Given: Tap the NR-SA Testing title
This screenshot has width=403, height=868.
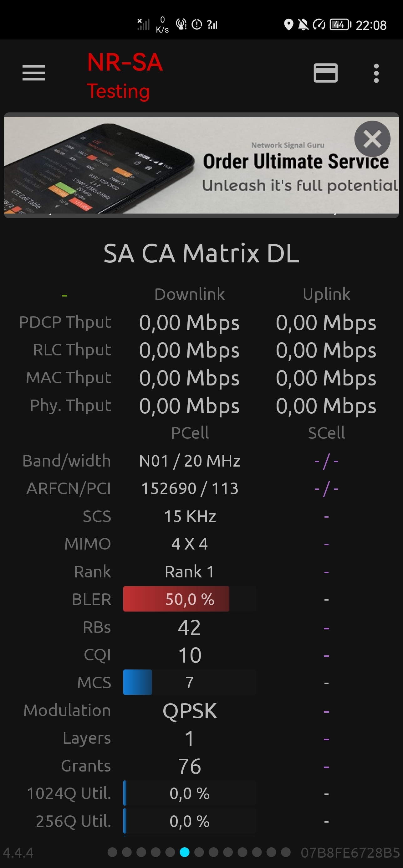Looking at the screenshot, I should 125,76.
